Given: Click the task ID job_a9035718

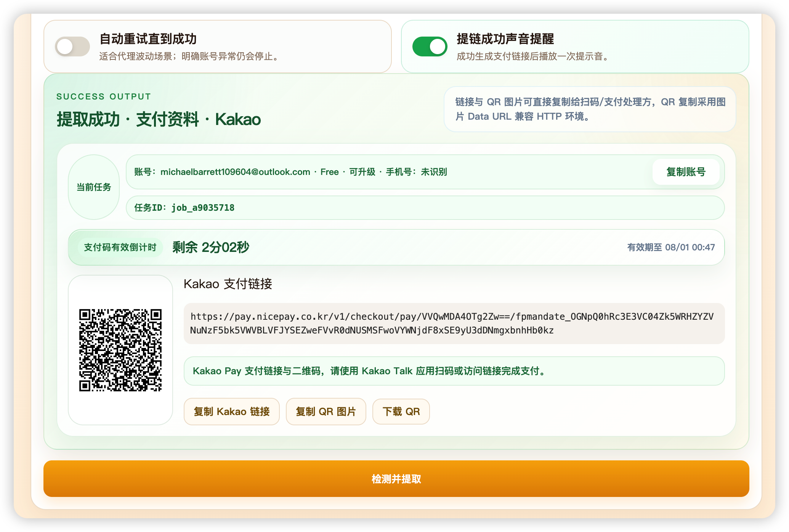Looking at the screenshot, I should tap(203, 208).
